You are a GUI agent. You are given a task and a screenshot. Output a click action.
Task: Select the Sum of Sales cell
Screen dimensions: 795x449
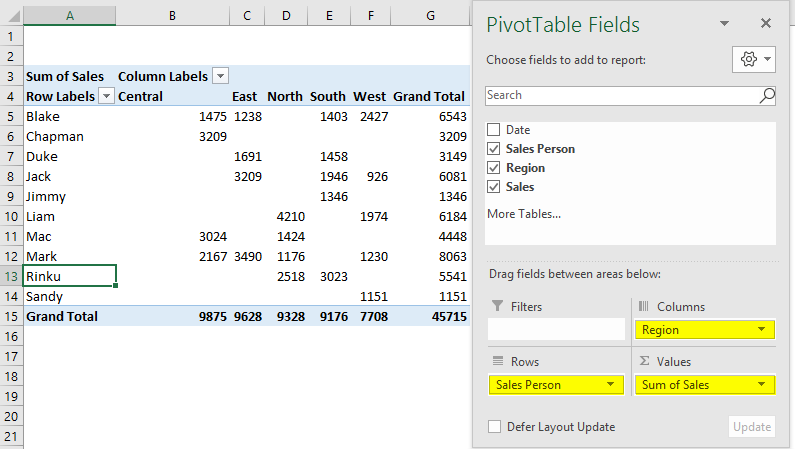click(x=69, y=76)
